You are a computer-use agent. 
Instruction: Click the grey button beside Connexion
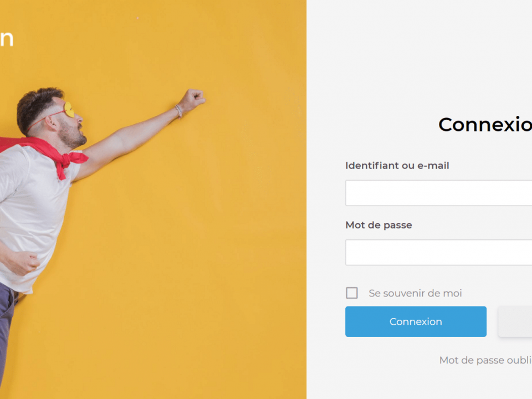(x=515, y=321)
